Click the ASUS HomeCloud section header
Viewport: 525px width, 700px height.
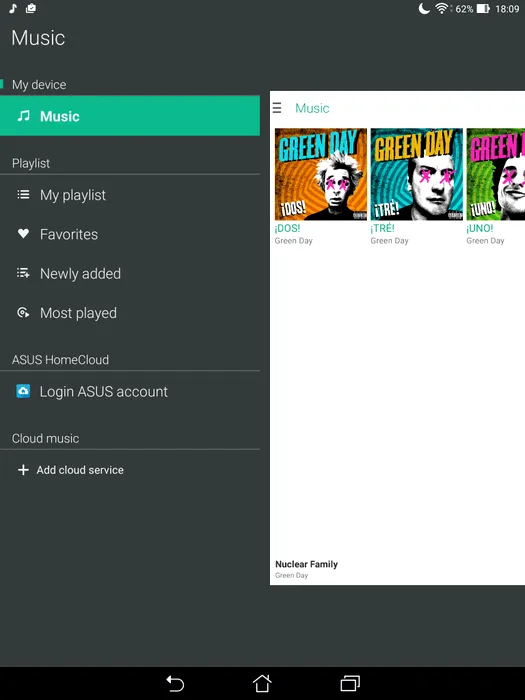click(x=60, y=360)
